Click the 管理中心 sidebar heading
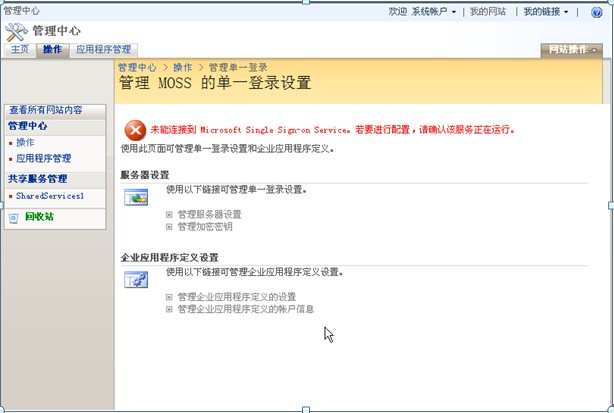Screen dimensions: 614x413 pos(28,126)
